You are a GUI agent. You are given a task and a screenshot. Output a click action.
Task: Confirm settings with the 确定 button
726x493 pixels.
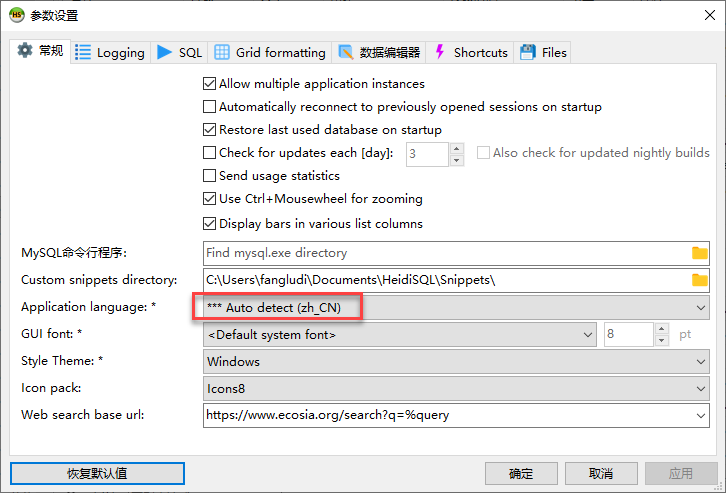coord(521,474)
